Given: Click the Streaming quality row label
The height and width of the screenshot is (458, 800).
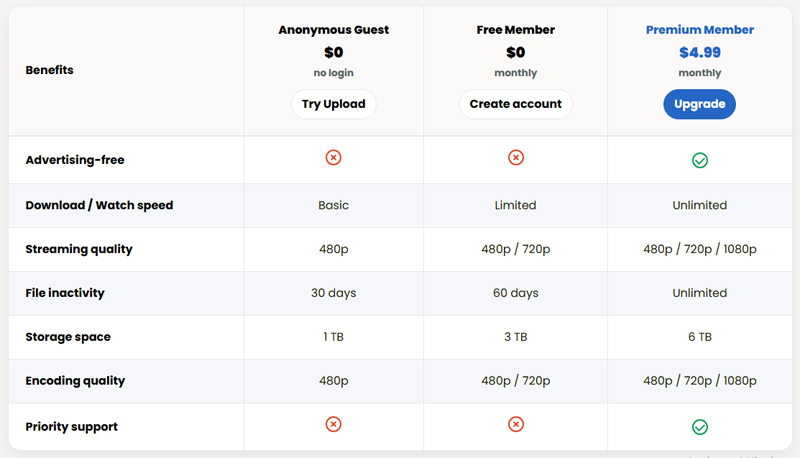Looking at the screenshot, I should coord(79,249).
